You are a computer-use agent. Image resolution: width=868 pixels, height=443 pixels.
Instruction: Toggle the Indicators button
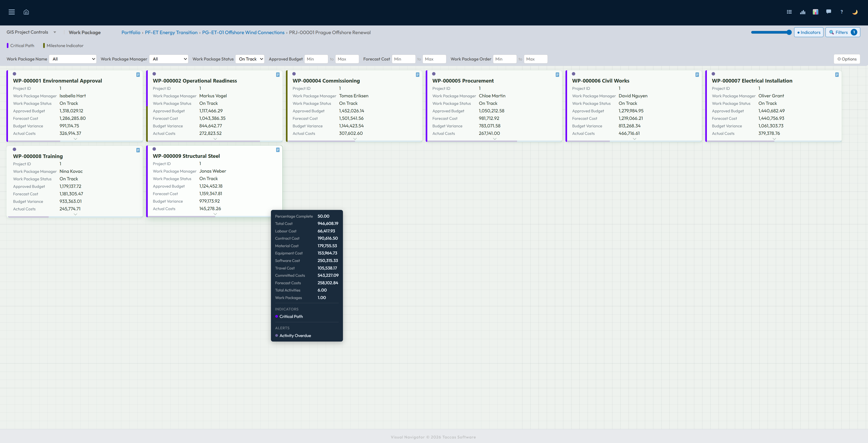click(x=809, y=32)
